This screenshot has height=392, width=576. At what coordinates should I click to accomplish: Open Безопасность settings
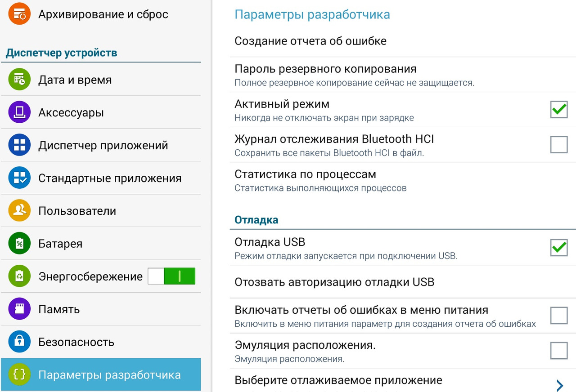[101, 342]
